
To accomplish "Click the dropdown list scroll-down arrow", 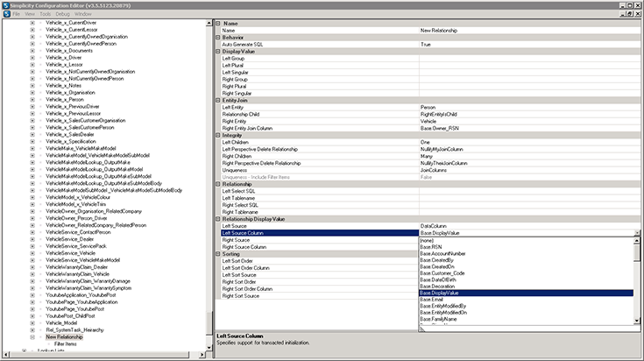I will click(x=637, y=321).
